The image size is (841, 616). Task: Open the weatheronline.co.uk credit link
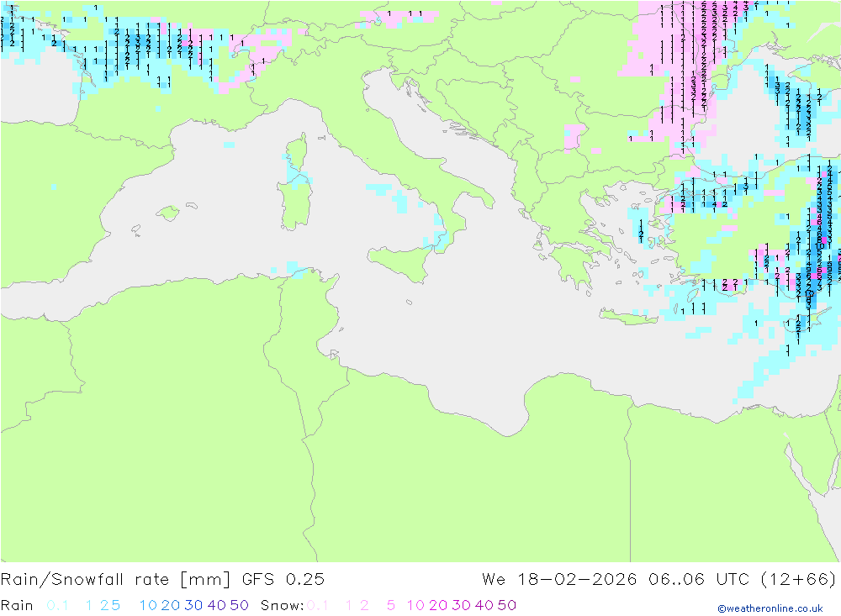(770, 608)
